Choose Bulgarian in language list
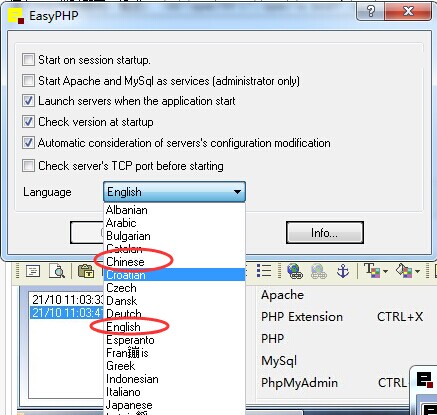Viewport: 437px width, 415px height. tap(175, 236)
